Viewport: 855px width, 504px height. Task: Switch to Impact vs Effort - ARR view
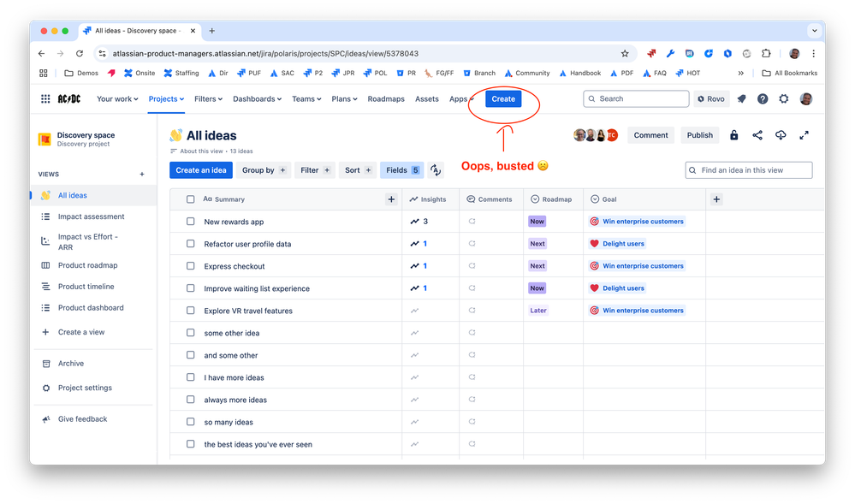[88, 241]
